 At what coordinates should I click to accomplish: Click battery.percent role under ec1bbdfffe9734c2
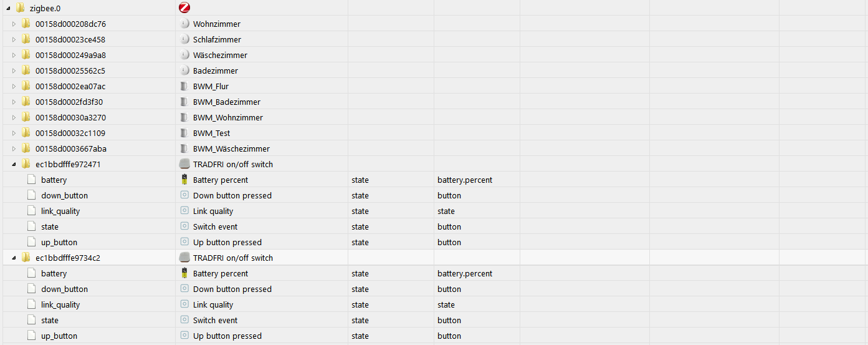click(x=465, y=273)
